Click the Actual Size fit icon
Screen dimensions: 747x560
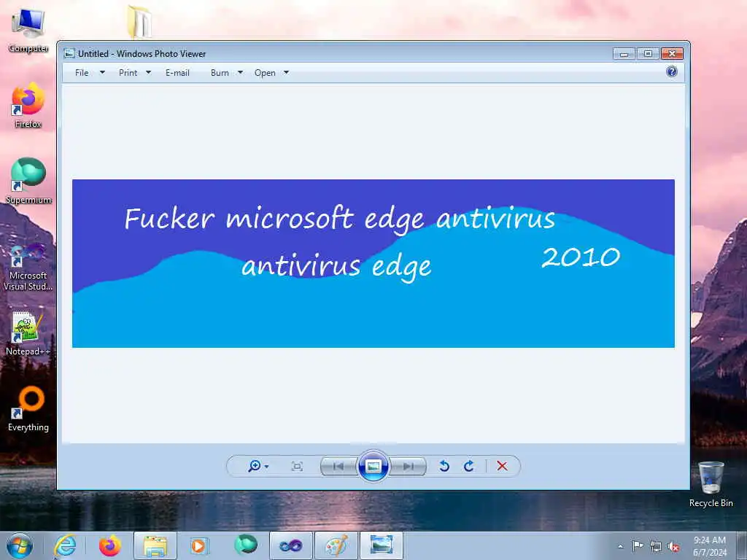[297, 466]
